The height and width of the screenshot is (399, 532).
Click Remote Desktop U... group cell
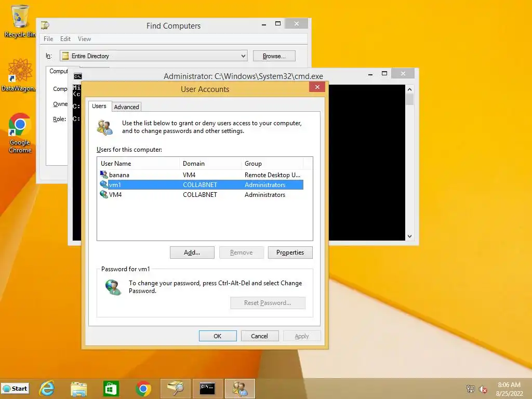point(272,175)
